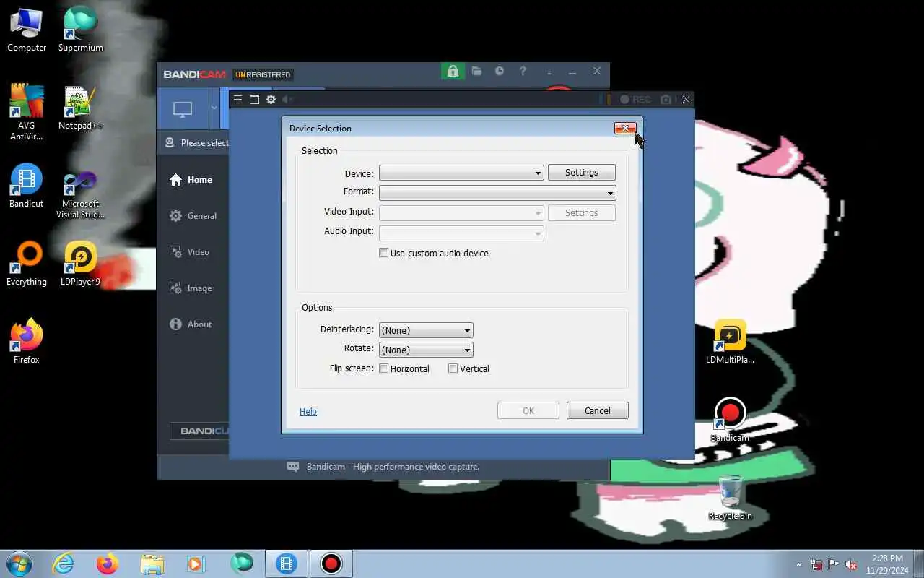The image size is (924, 578).
Task: Click the Help link in Device Selection
Action: [x=308, y=411]
